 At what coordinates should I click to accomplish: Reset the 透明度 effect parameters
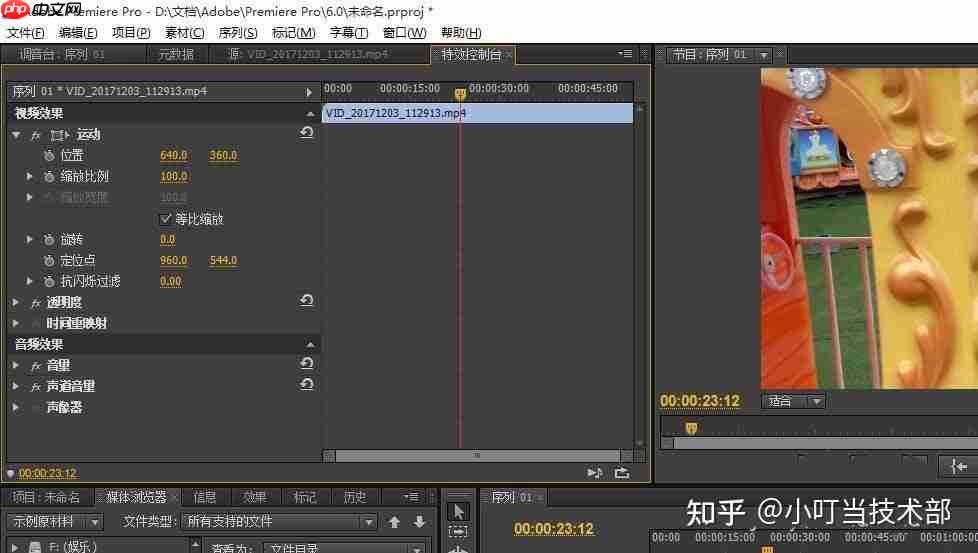(x=306, y=301)
